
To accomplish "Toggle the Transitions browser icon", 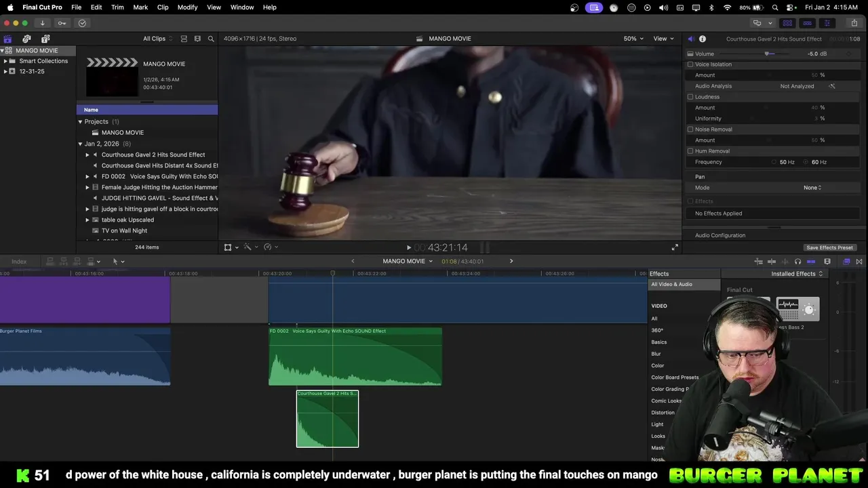I will tap(859, 262).
